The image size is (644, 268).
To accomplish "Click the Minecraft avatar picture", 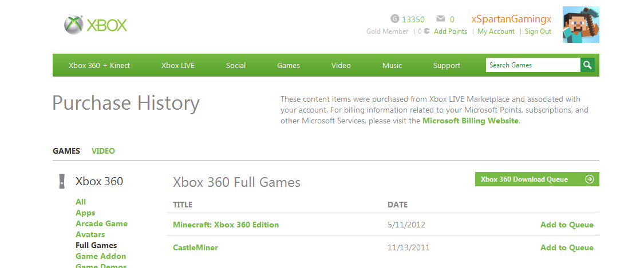I will [580, 25].
